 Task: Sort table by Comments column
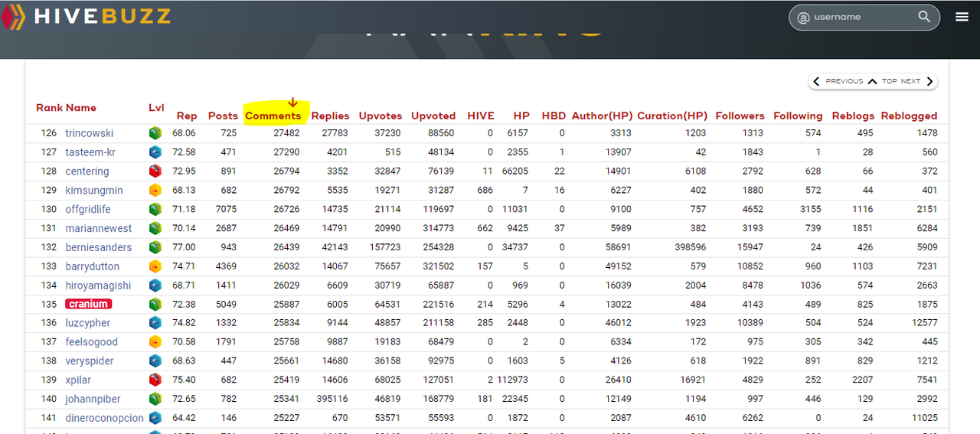click(x=273, y=116)
